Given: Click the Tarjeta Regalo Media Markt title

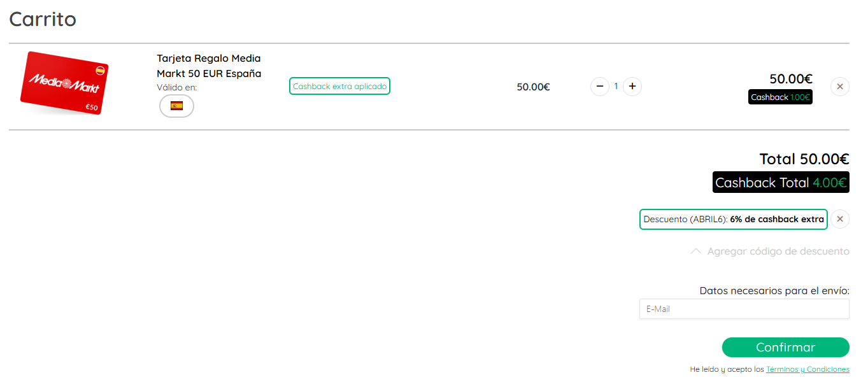Looking at the screenshot, I should click(x=209, y=66).
